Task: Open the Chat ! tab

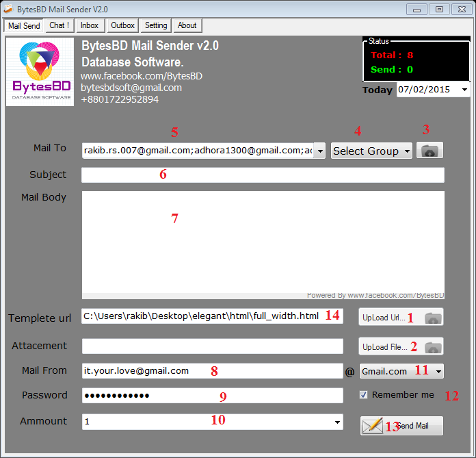Action: [59, 25]
